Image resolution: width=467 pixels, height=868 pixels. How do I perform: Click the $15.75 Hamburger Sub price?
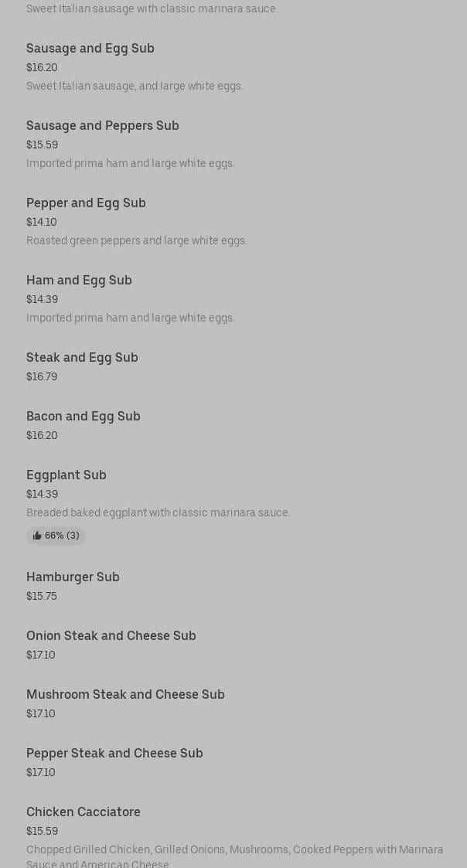pyautogui.click(x=42, y=597)
